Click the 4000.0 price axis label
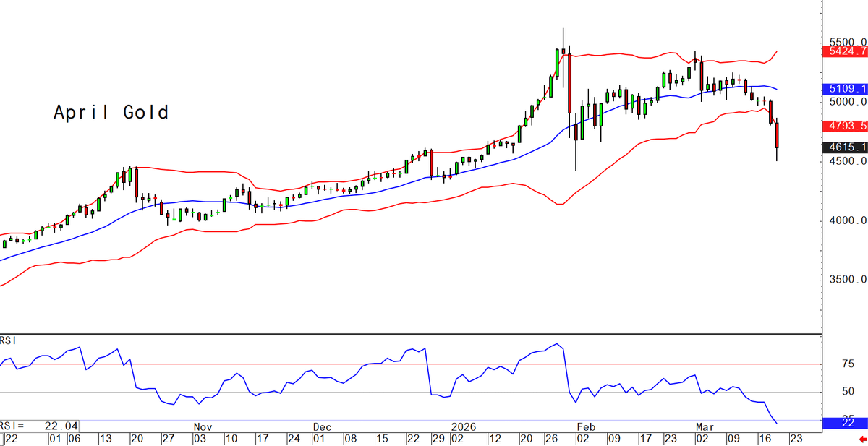Screen dimensions: 868x446 tap(848, 220)
